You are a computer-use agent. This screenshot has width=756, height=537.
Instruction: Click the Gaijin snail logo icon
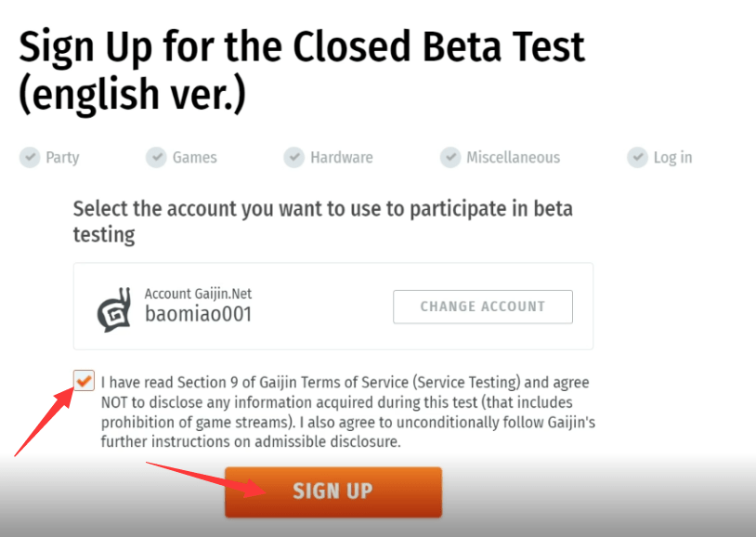point(114,309)
